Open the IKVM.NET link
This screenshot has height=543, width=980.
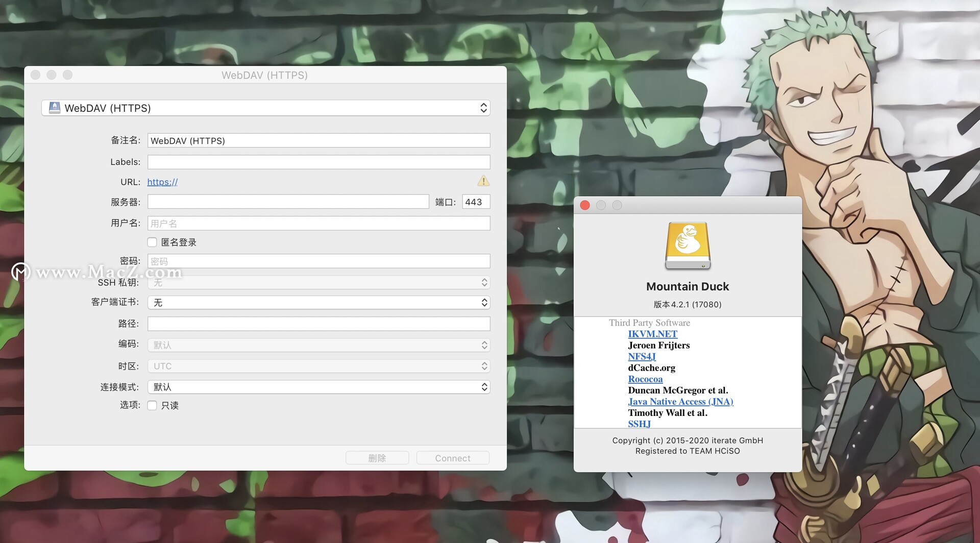pyautogui.click(x=653, y=334)
